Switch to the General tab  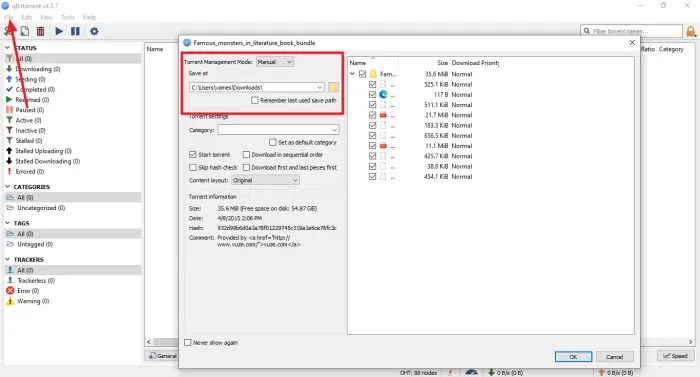tap(162, 356)
